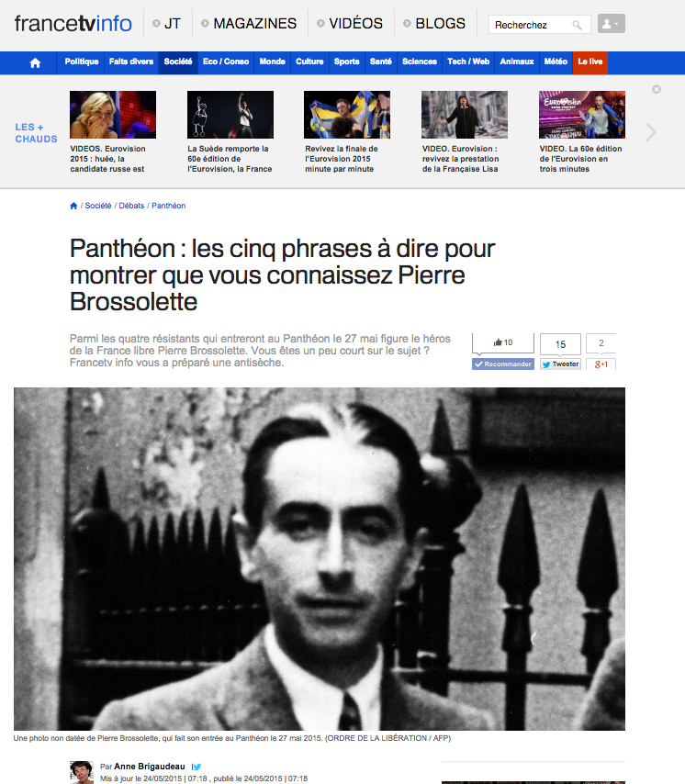Click the Google +1 button

[x=601, y=364]
